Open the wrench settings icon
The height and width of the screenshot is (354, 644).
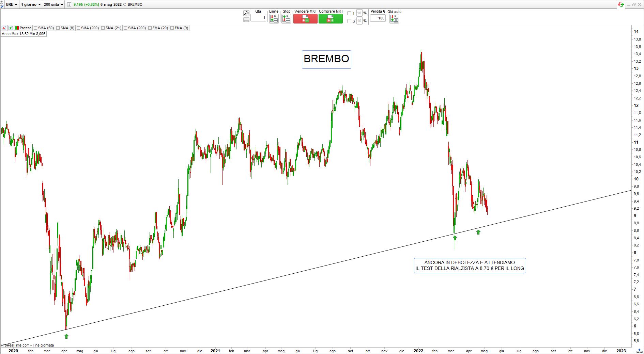point(246,13)
